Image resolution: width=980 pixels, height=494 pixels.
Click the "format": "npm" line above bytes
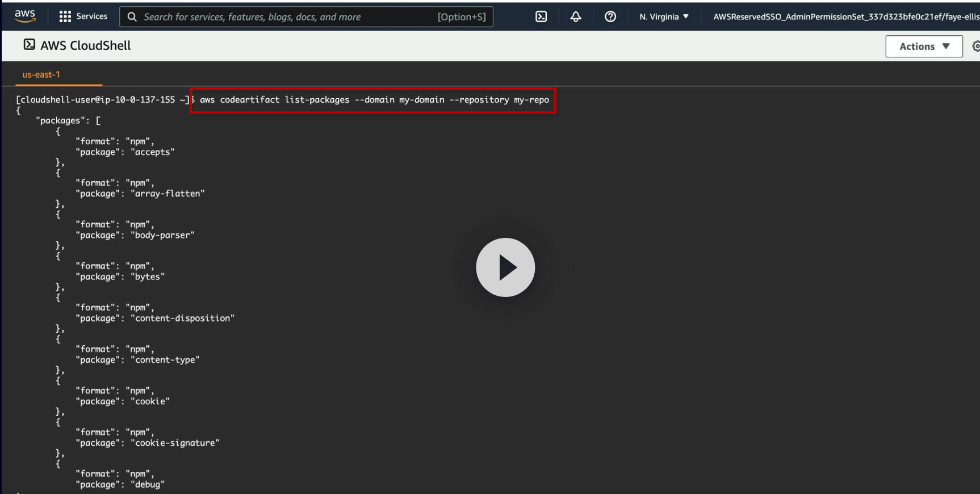point(115,266)
